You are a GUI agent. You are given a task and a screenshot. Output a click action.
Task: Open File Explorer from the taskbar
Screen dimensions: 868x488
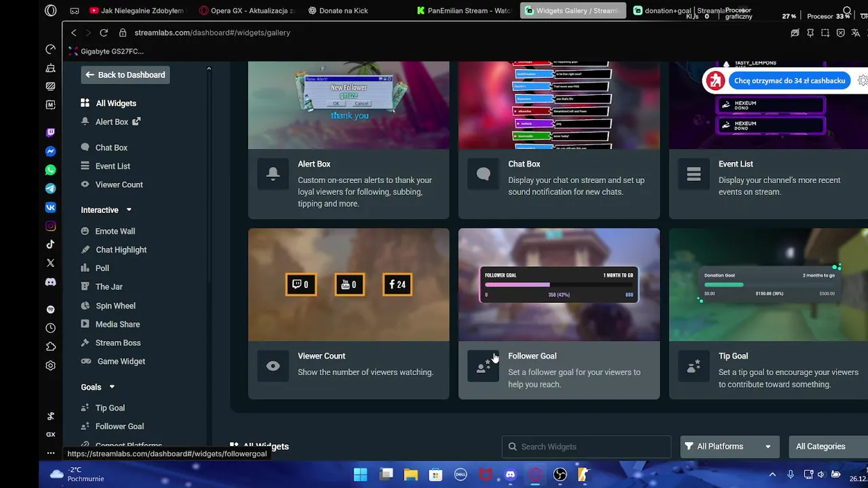coord(411,474)
